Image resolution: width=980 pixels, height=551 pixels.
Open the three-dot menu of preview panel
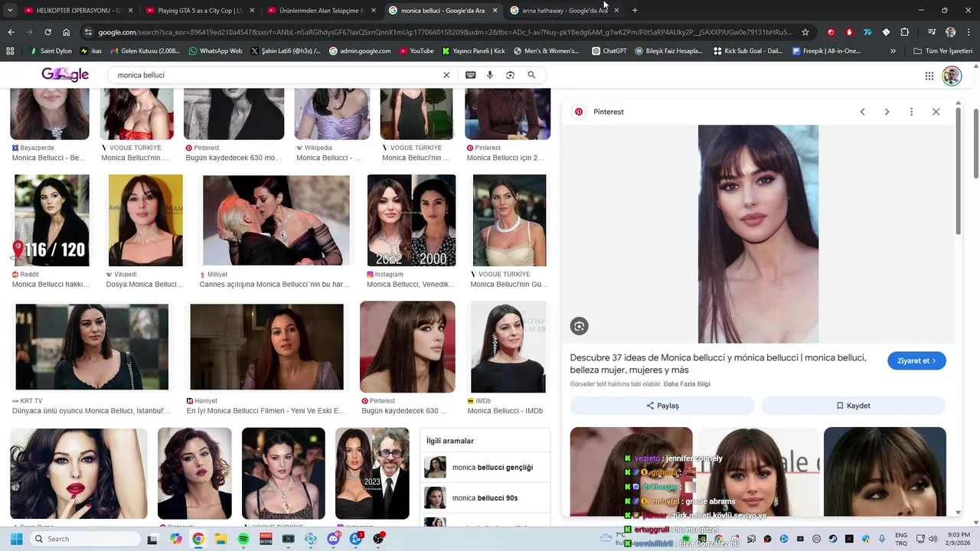(x=911, y=112)
